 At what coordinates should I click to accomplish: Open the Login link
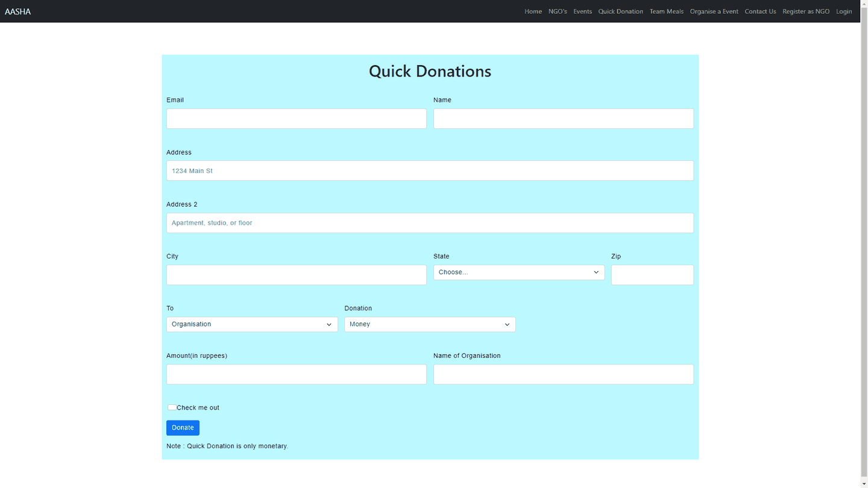844,11
